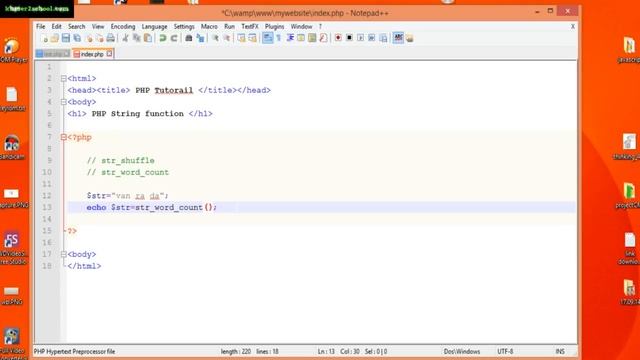This screenshot has height=360, width=640.
Task: Toggle the indent guide icon
Action: (290, 38)
